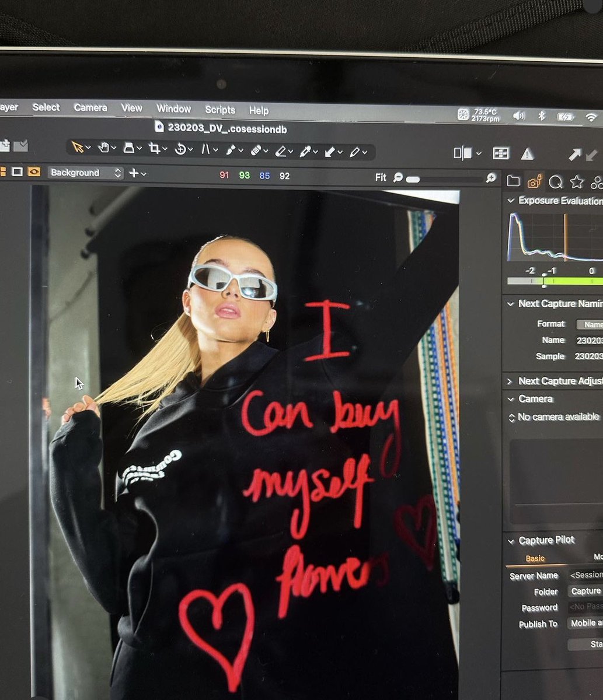Image resolution: width=603 pixels, height=700 pixels.
Task: Open the Scripts menu
Action: [220, 110]
